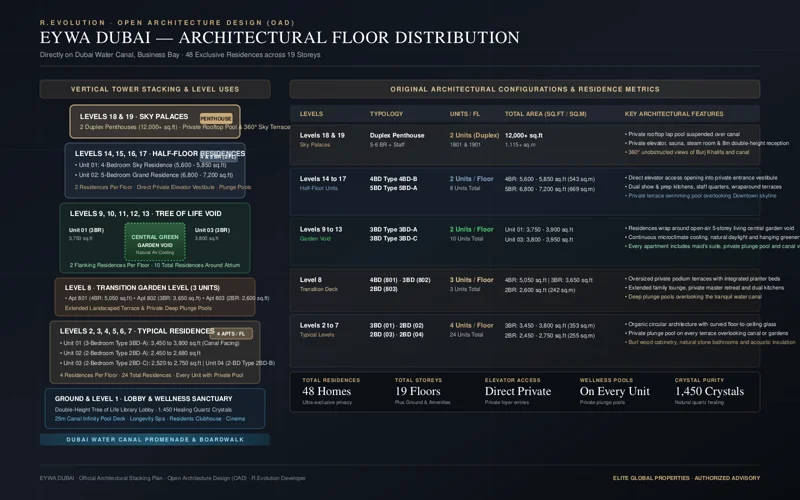Click "2 Units / Floor" in Levels 9 to 13 row
The width and height of the screenshot is (800, 500).
tap(471, 230)
